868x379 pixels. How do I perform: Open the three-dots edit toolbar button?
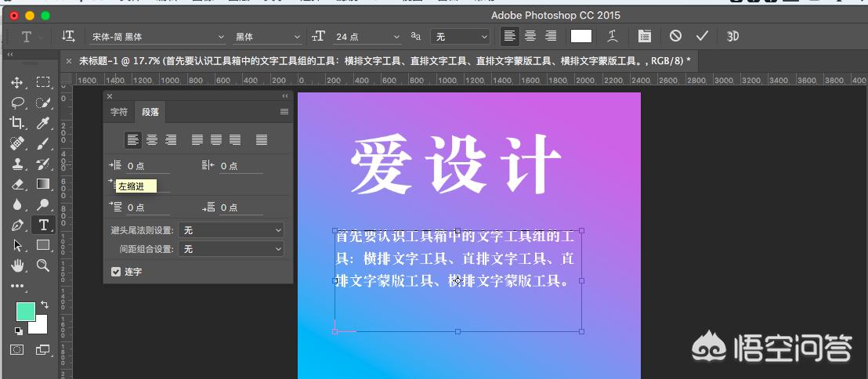(x=17, y=286)
